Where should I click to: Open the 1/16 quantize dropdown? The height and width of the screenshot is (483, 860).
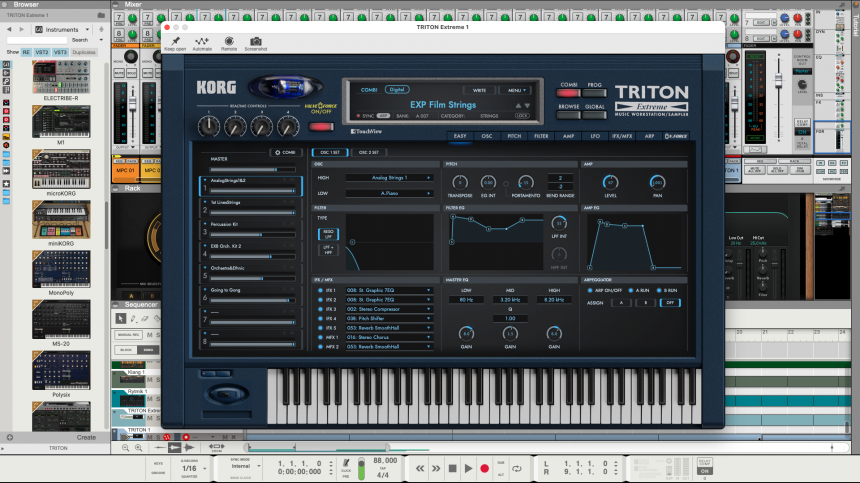tap(194, 468)
